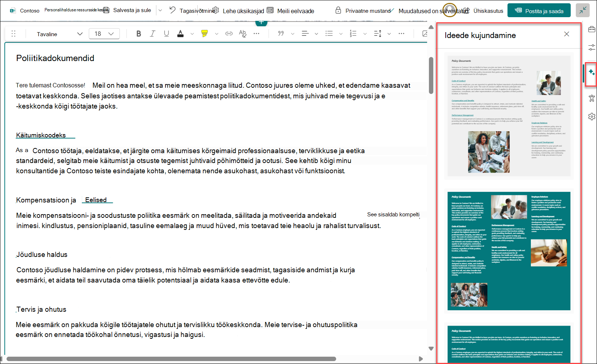Screen dimensions: 597x364
Task: Click the Poliitikadokumendid heading
Action: tap(55, 58)
